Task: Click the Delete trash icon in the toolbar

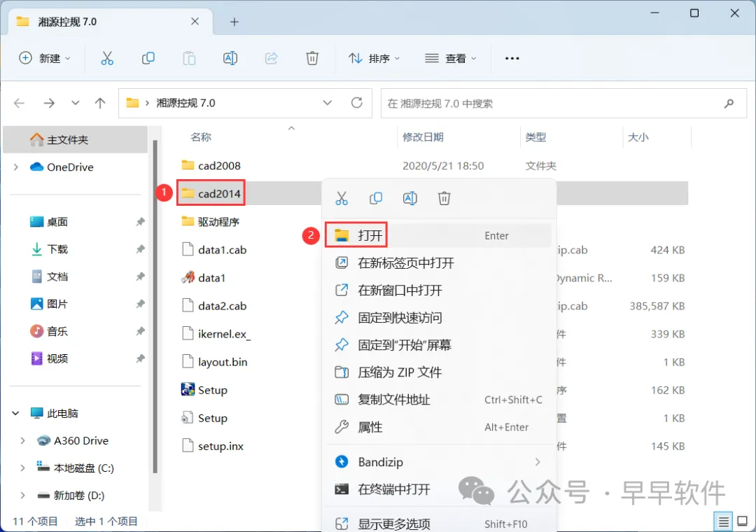Action: coord(312,58)
